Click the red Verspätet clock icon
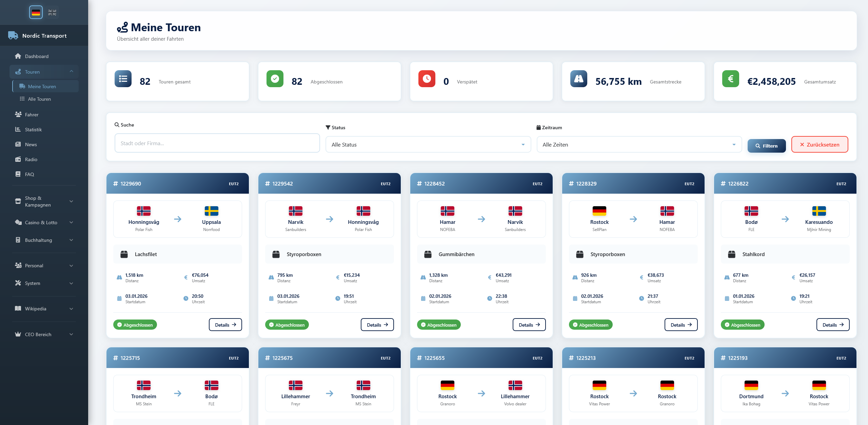Screen dimensions: 868x425 coord(427,79)
